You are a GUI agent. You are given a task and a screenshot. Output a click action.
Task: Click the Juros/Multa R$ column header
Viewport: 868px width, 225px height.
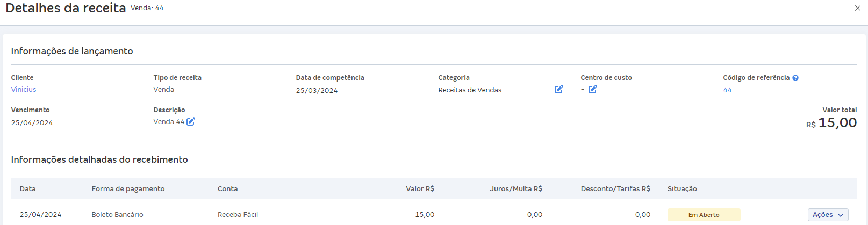[x=515, y=189]
